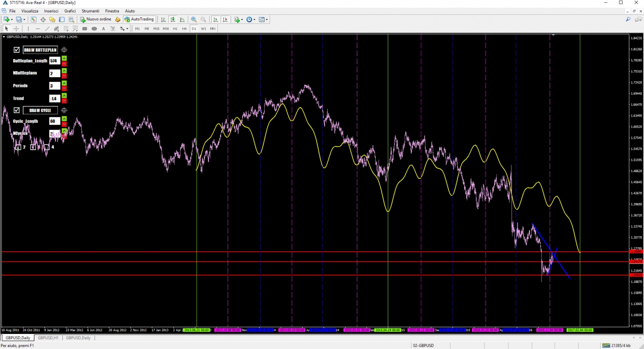Screen dimensions: 644x349
Task: Open the File menu
Action: pos(12,11)
